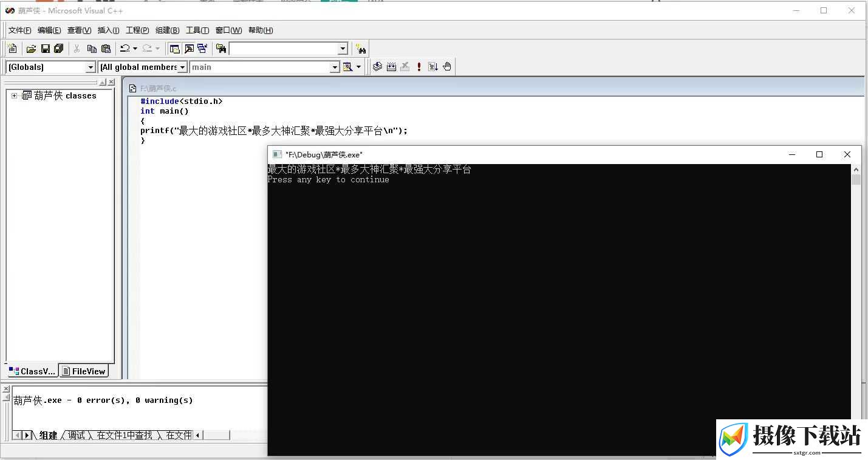Open the All global members dropdown
Image resolution: width=868 pixels, height=460 pixels.
[182, 67]
